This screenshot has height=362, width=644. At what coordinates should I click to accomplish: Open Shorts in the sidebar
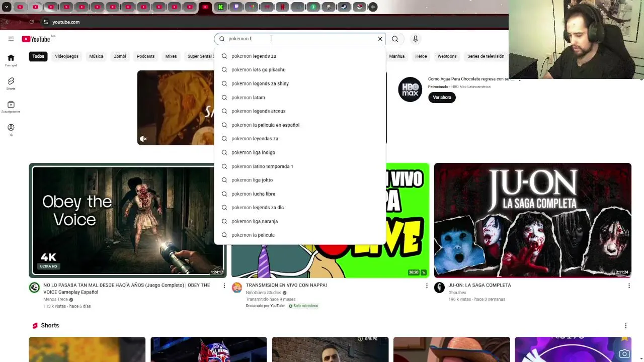click(11, 83)
